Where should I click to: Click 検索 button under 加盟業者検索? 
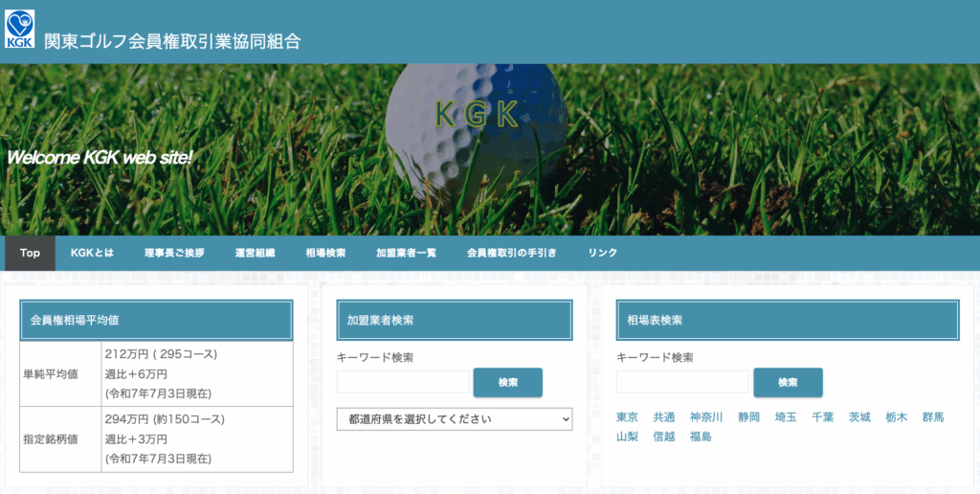[508, 382]
